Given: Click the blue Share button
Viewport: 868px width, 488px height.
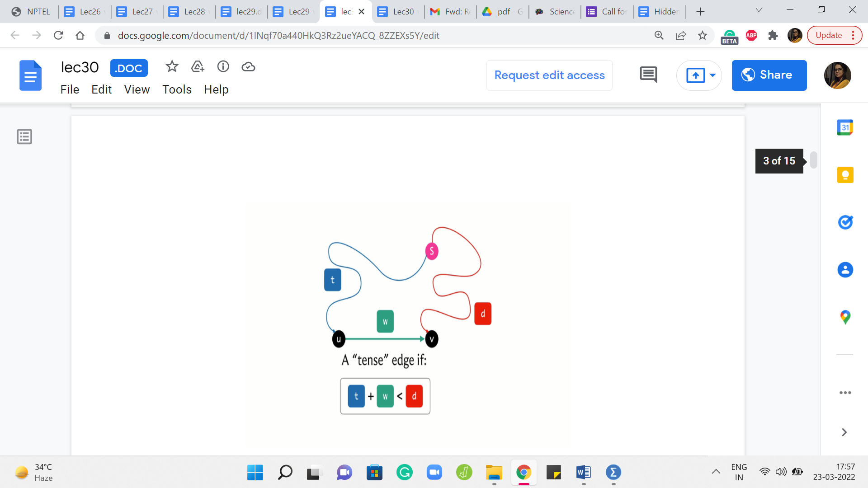Looking at the screenshot, I should (769, 75).
